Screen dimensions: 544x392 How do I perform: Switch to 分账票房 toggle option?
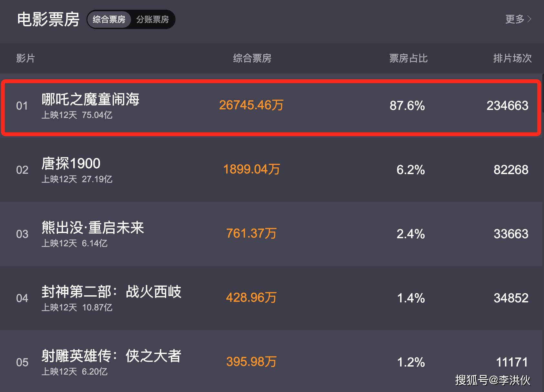153,19
